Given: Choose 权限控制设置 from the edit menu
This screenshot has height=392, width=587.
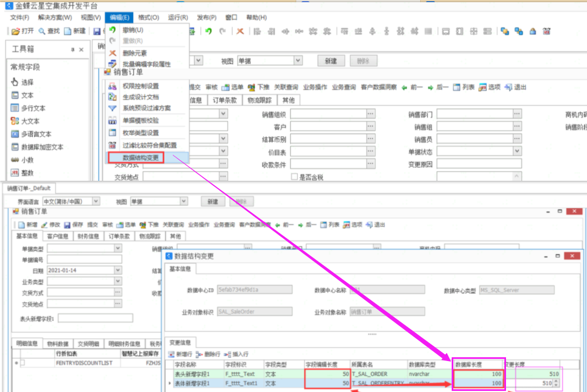Looking at the screenshot, I should pos(140,86).
